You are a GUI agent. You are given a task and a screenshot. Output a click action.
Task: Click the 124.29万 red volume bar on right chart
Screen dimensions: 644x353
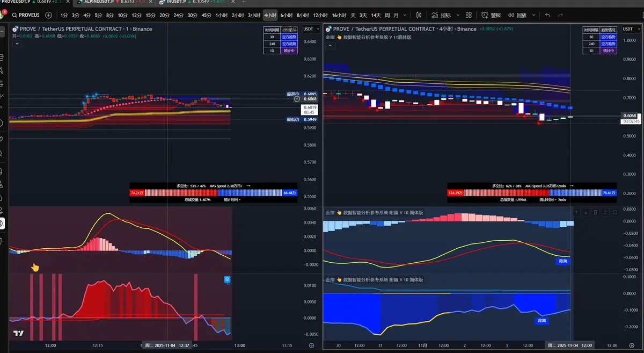point(455,193)
